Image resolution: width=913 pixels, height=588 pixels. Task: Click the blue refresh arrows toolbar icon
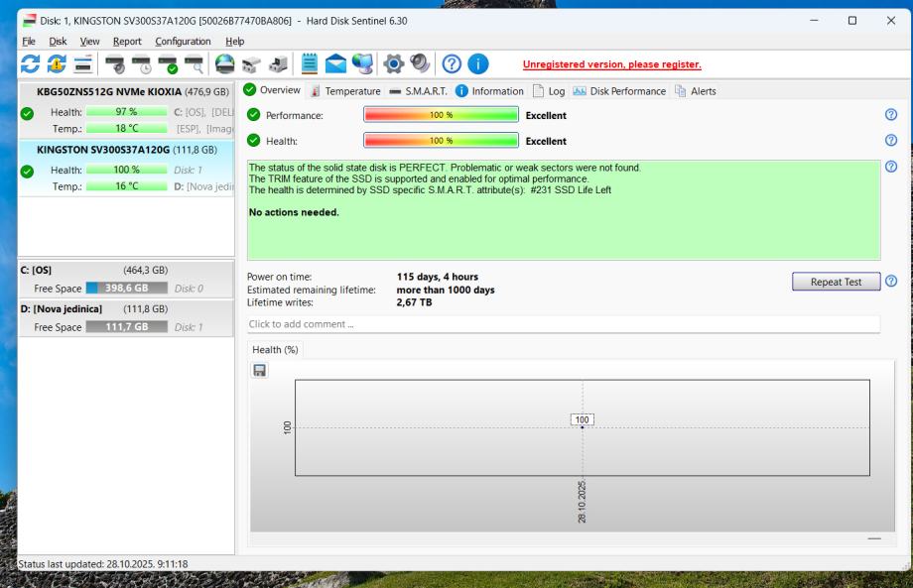pos(32,65)
